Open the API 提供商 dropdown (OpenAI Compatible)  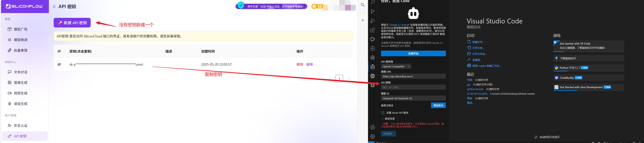pos(396,66)
